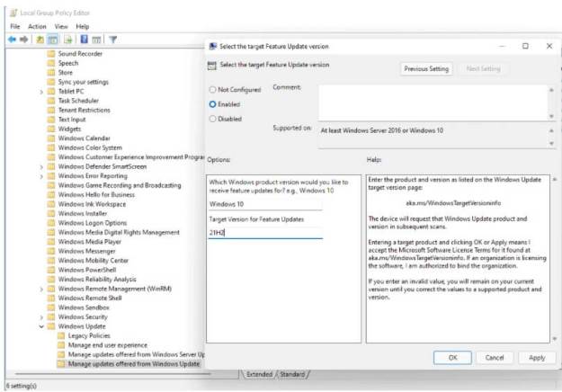
Task: Expand the Tablet PC tree node
Action: pos(41,92)
